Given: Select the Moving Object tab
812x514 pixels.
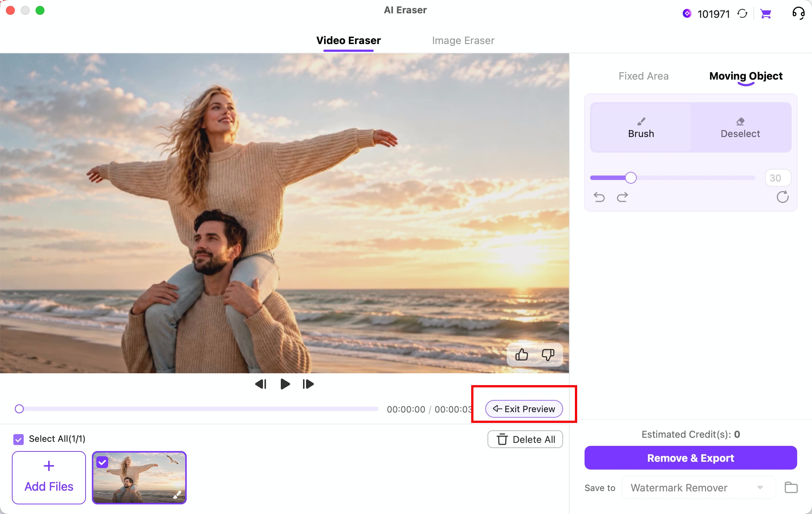Looking at the screenshot, I should (x=746, y=76).
